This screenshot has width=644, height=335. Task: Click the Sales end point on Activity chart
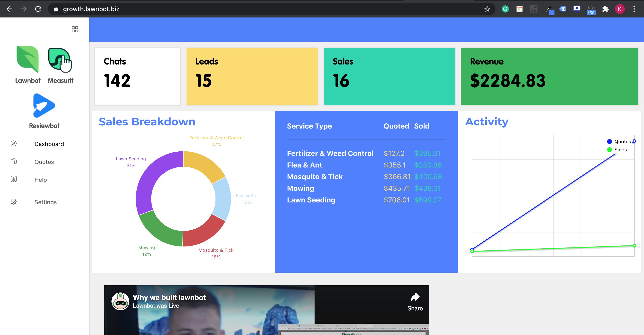pyautogui.click(x=634, y=245)
